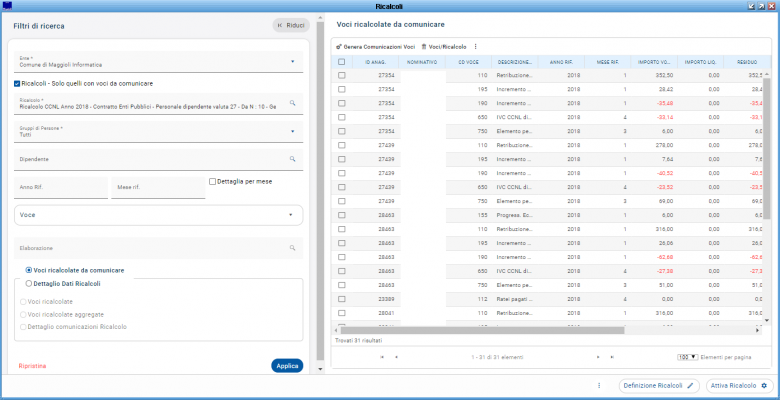Viewport: 780px width, 400px height.
Task: Click the Ratei pagati description cell
Action: pyautogui.click(x=515, y=299)
